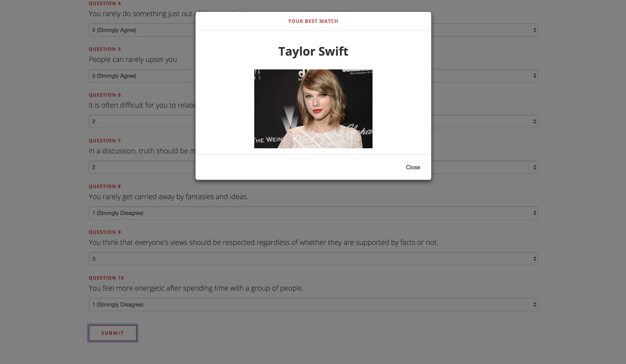
Task: Click the stepper arrows on the Question 9 select
Action: pos(535,259)
